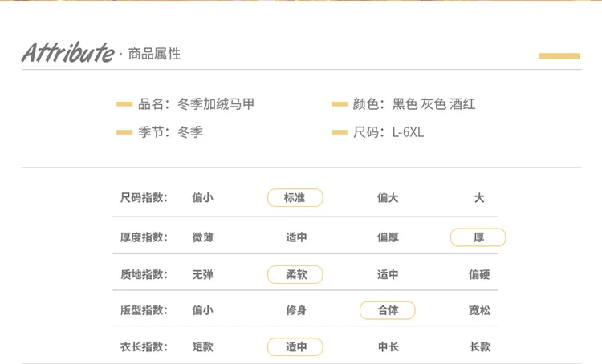Select 标准 in the 尺码指数 row
Viewport: 602px width, 364px height.
(295, 198)
